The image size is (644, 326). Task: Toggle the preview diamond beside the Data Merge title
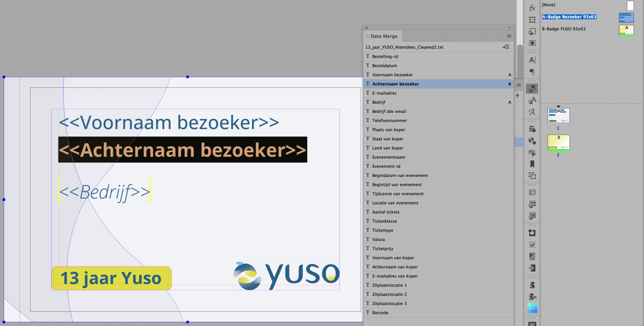[367, 36]
